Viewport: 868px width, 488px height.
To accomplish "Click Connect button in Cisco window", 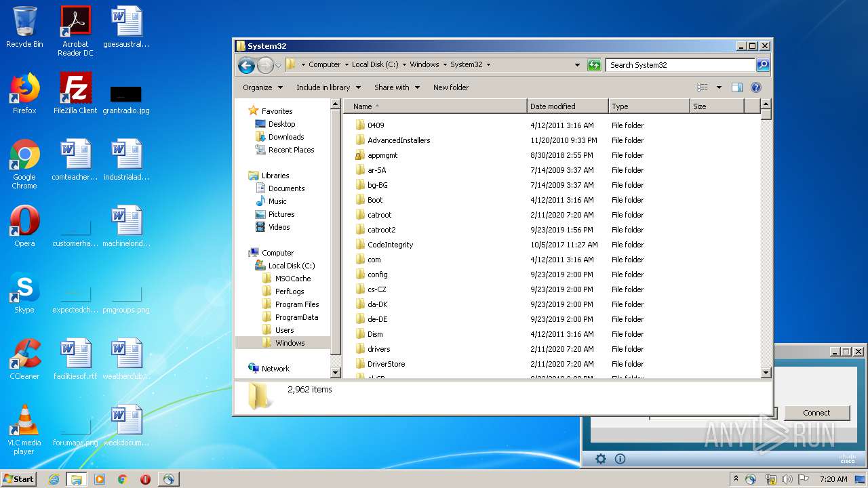I will [816, 413].
